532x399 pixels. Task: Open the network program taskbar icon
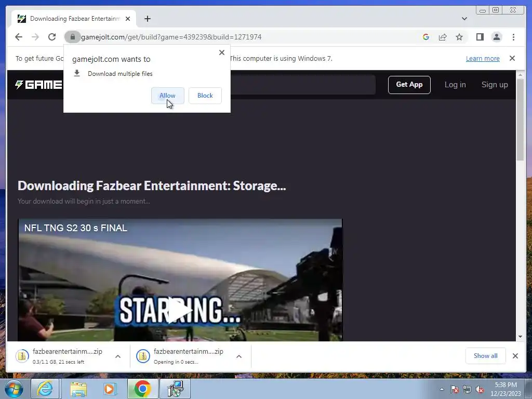pyautogui.click(x=176, y=389)
